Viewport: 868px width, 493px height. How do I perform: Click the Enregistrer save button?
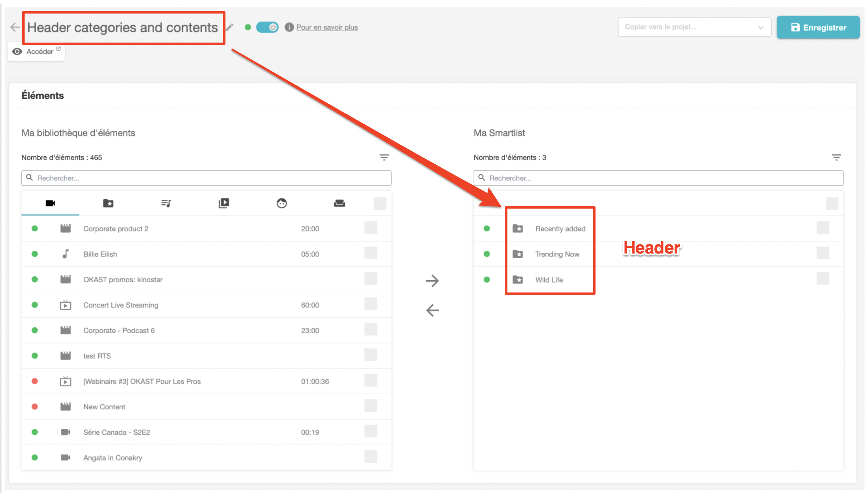click(818, 27)
